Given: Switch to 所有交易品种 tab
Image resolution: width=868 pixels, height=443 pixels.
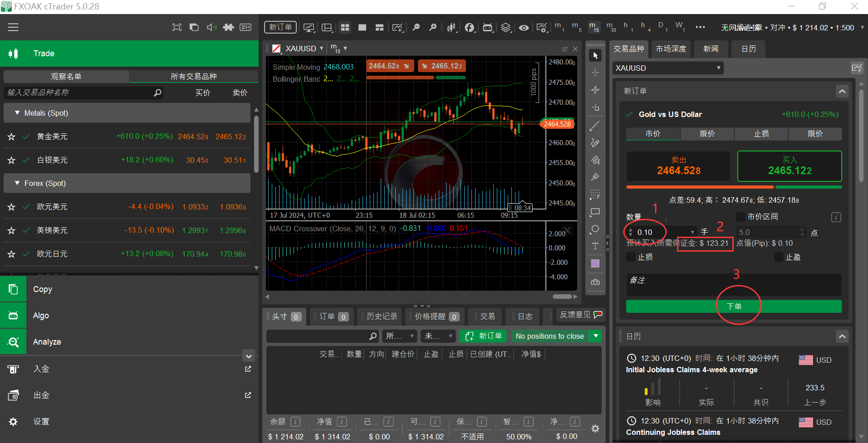Looking at the screenshot, I should [194, 76].
